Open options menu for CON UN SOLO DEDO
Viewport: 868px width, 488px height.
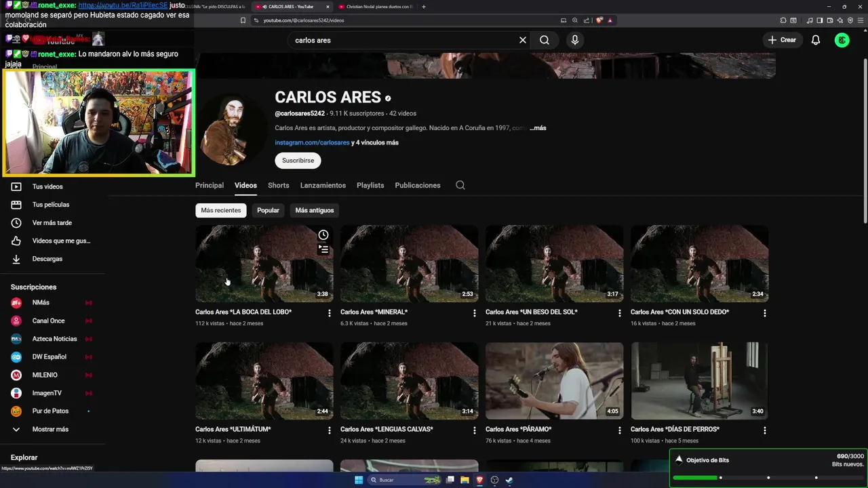click(x=765, y=313)
